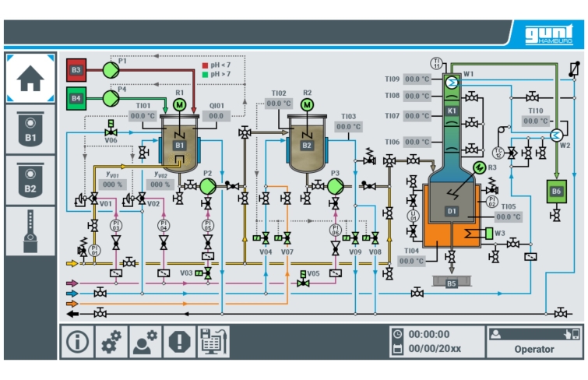Click pressure indicator PI01
This screenshot has height=380, width=588.
pos(94,250)
